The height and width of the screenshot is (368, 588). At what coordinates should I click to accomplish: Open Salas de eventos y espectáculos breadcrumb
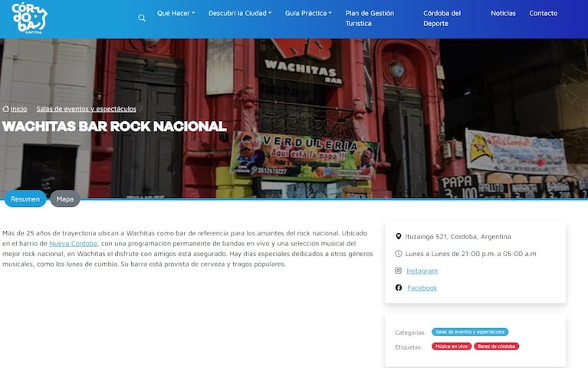point(87,109)
